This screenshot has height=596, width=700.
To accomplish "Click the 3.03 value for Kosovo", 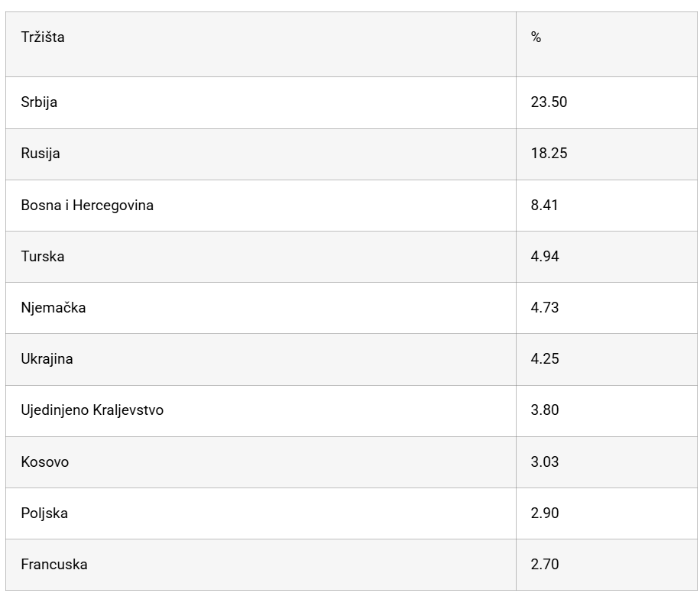I will click(x=545, y=462).
